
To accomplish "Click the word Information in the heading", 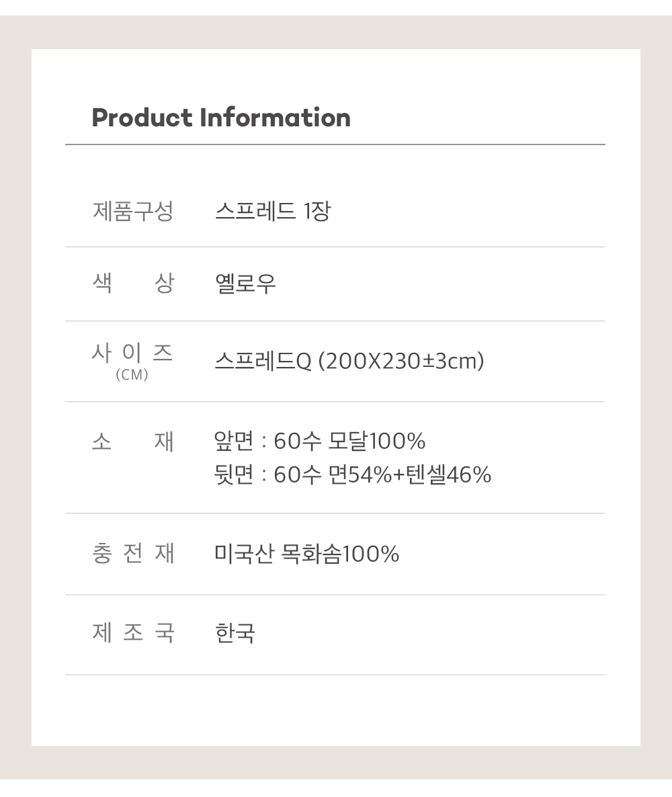I will click(x=275, y=118).
